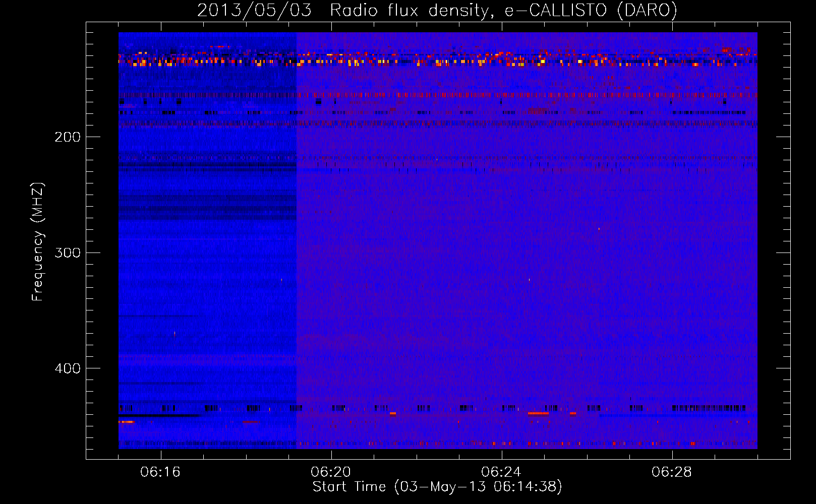Click the '06:16' time tick label
Image resolution: width=816 pixels, height=504 pixels.
tap(160, 472)
